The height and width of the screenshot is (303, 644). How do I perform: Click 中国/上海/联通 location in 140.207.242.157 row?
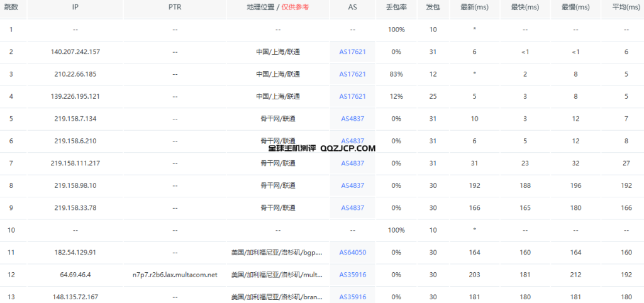click(x=278, y=52)
